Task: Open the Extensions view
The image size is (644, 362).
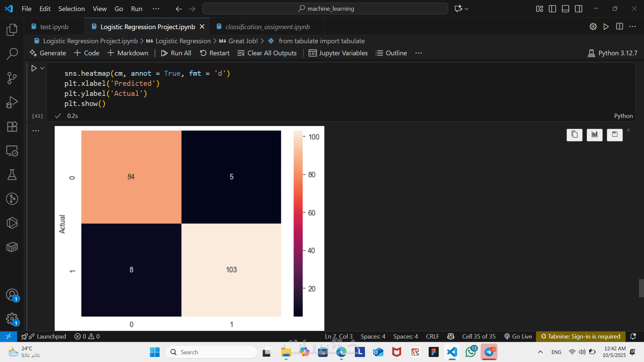Action: [x=12, y=126]
